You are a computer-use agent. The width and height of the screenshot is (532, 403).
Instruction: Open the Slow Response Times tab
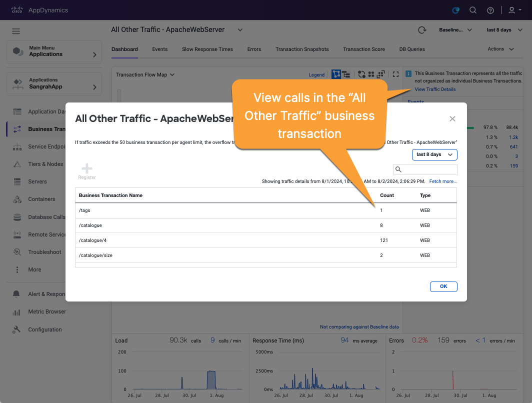(207, 49)
